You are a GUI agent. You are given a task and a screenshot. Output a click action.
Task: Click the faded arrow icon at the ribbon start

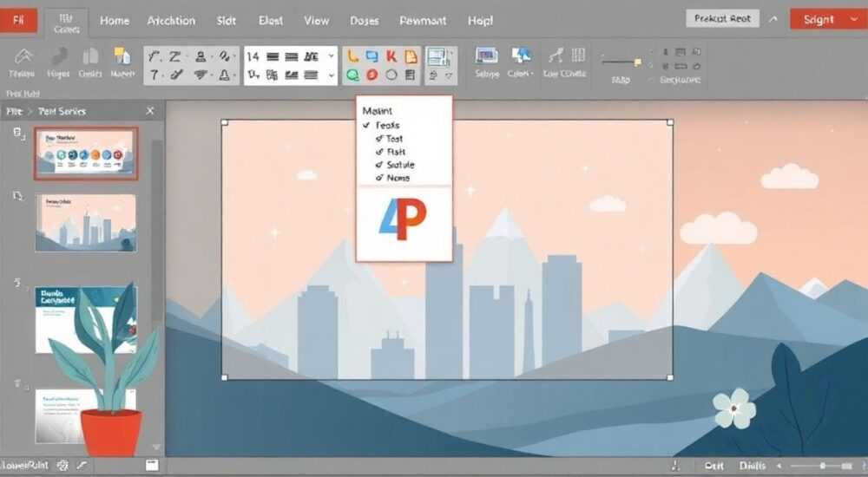(x=23, y=56)
